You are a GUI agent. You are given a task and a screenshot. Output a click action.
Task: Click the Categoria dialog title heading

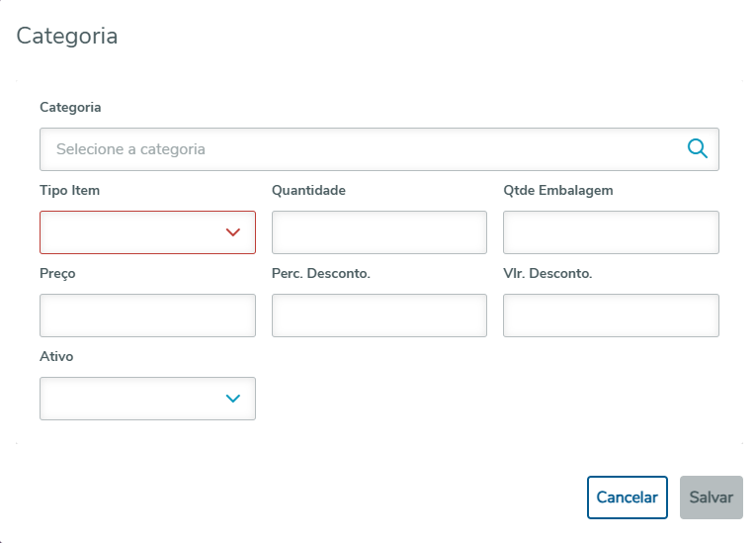click(x=67, y=37)
